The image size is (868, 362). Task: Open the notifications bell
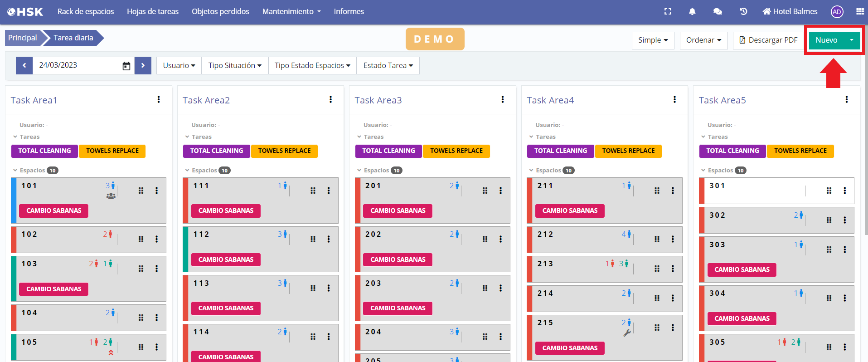click(x=692, y=12)
